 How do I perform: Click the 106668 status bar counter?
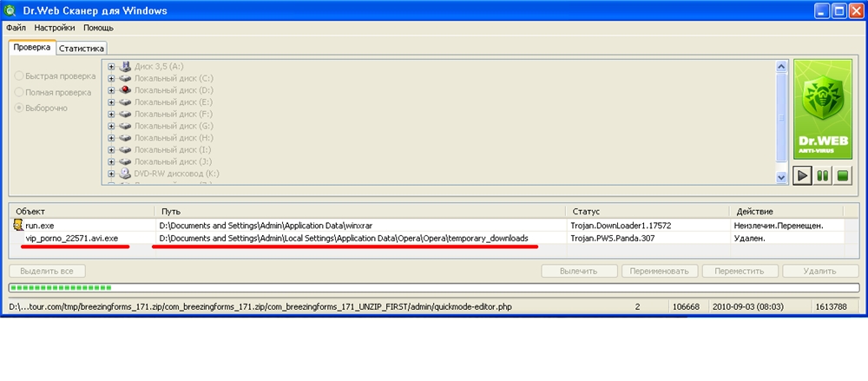coord(687,306)
